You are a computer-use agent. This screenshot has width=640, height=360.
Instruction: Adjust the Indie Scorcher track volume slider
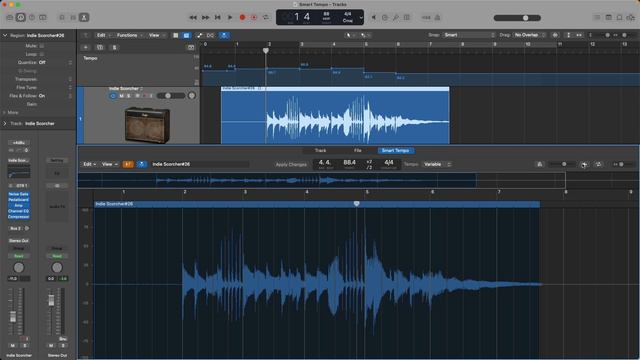[171, 96]
